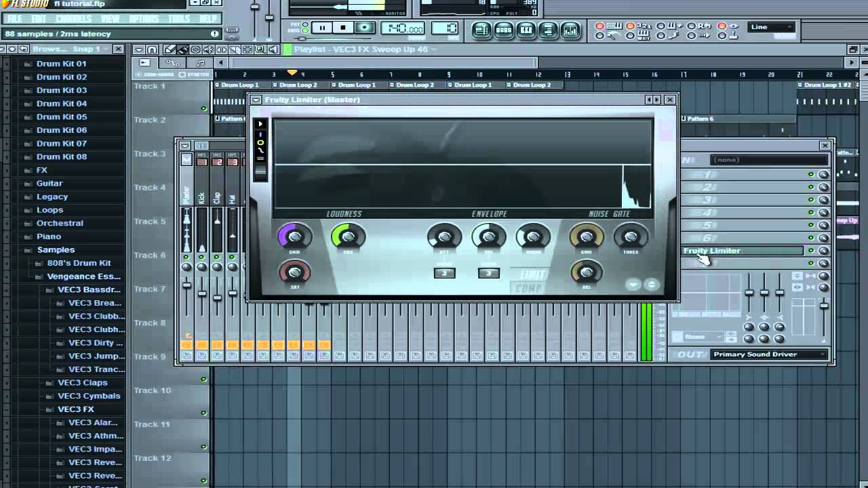868x488 pixels.
Task: Select the paint brush tool in playlist
Action: click(x=183, y=49)
